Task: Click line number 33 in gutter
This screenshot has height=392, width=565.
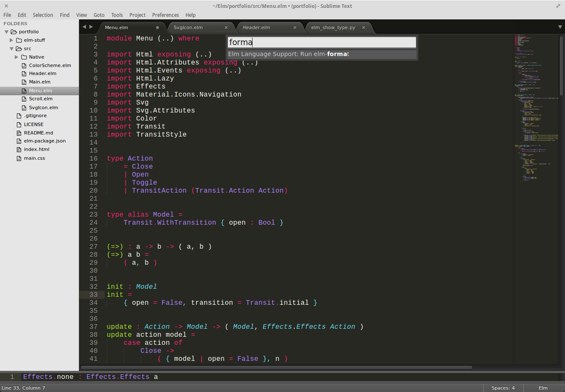Action: [94, 295]
